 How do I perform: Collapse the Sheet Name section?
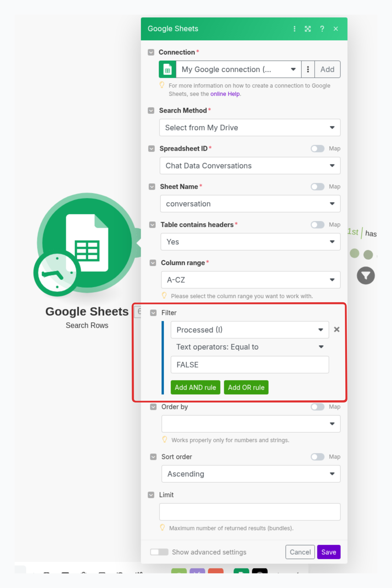coord(152,187)
